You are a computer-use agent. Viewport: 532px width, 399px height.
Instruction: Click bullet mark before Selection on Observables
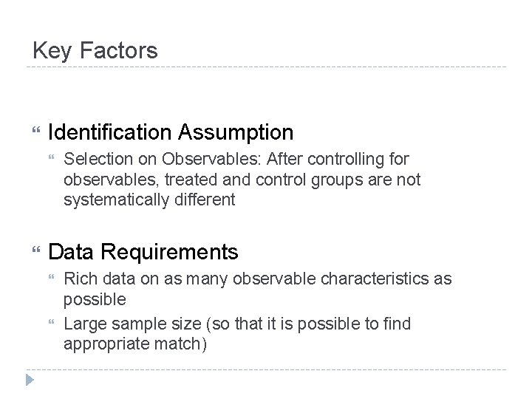(x=51, y=157)
